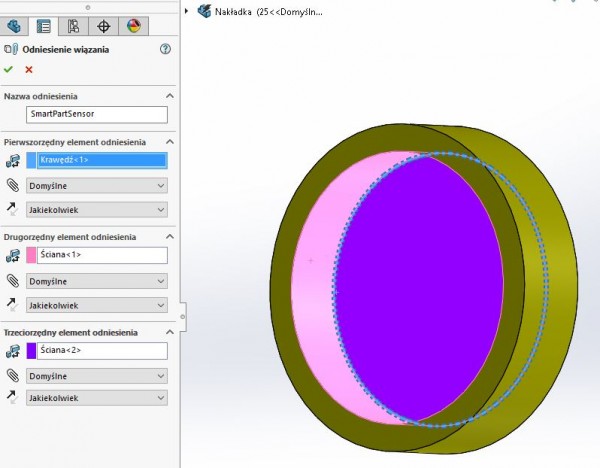This screenshot has width=600, height=468.
Task: Collapse the Nazwa odniesienia section
Action: point(169,95)
